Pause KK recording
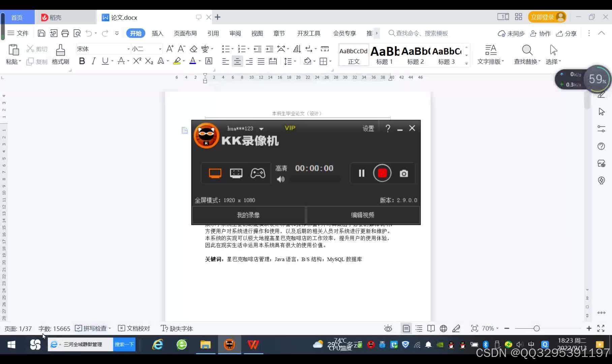The image size is (612, 364). (362, 173)
